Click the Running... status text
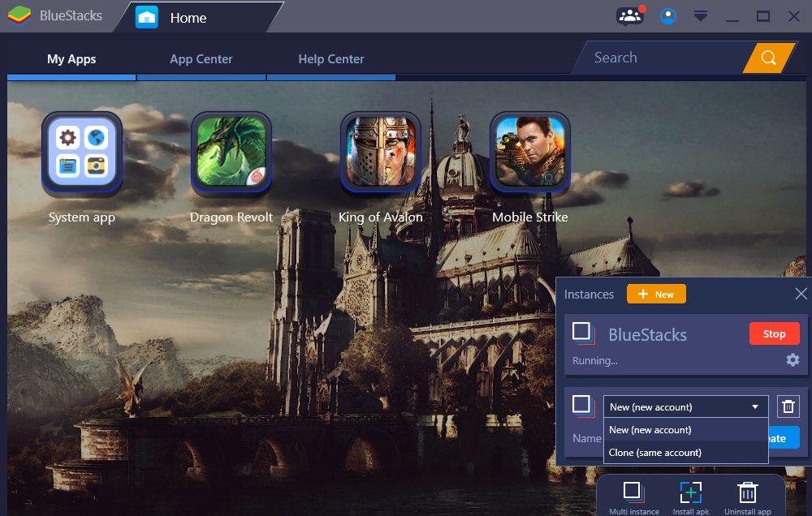This screenshot has height=516, width=812. [x=594, y=361]
